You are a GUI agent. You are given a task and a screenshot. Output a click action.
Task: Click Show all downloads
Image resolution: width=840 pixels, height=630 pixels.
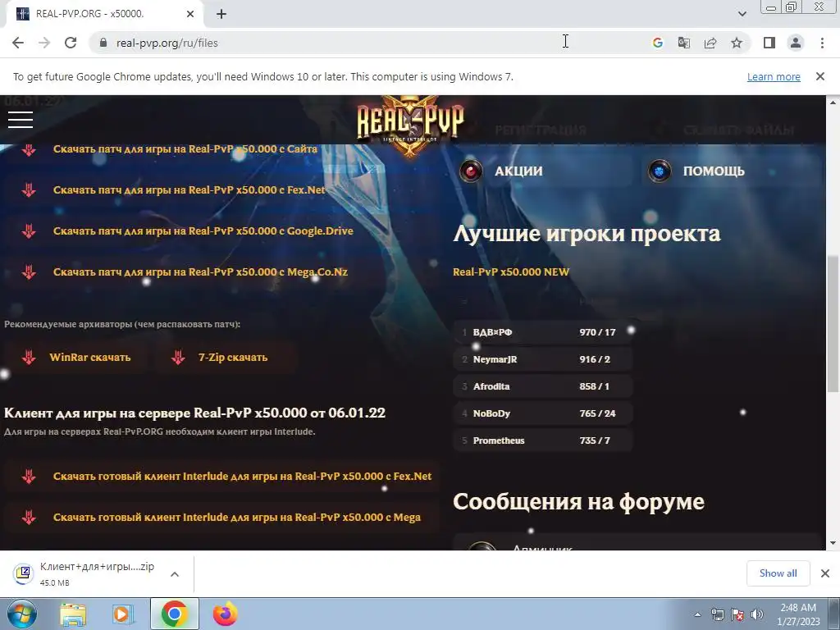pyautogui.click(x=778, y=573)
